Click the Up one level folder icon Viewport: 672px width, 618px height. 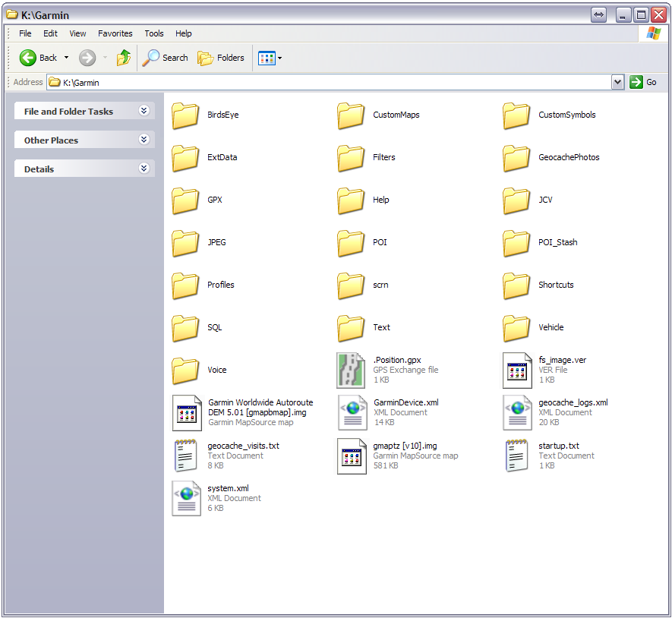[124, 58]
